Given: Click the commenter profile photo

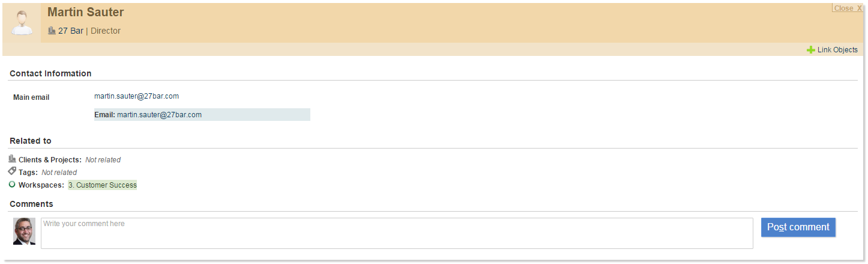Looking at the screenshot, I should (24, 232).
